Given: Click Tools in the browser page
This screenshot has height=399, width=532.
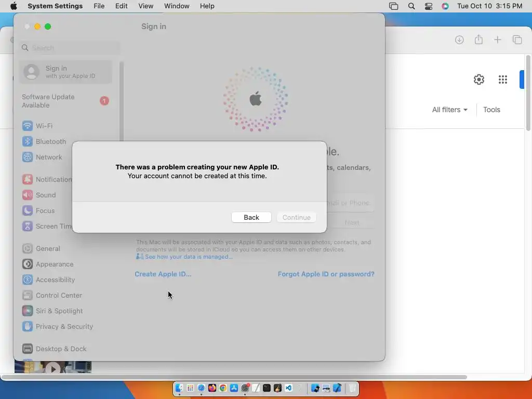Looking at the screenshot, I should [491, 110].
